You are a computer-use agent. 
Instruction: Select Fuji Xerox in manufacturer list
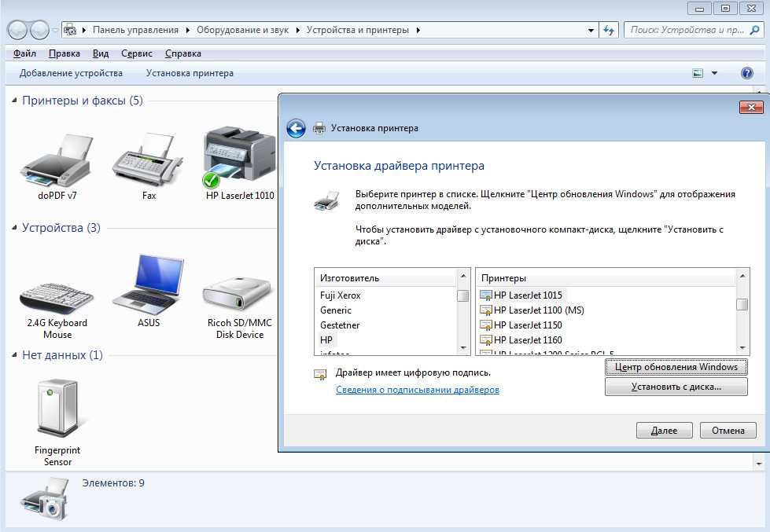(x=341, y=295)
